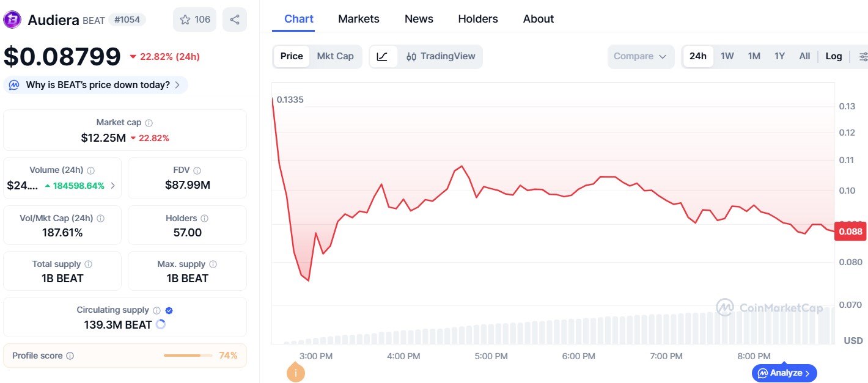Click the Market cap info icon
868x383 pixels.
pos(149,123)
